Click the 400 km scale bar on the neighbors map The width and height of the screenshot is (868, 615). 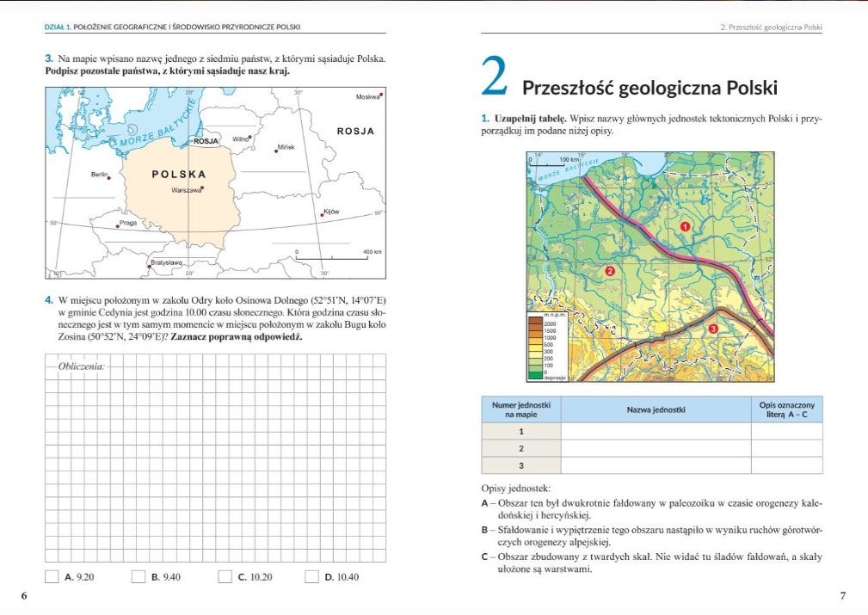click(332, 257)
